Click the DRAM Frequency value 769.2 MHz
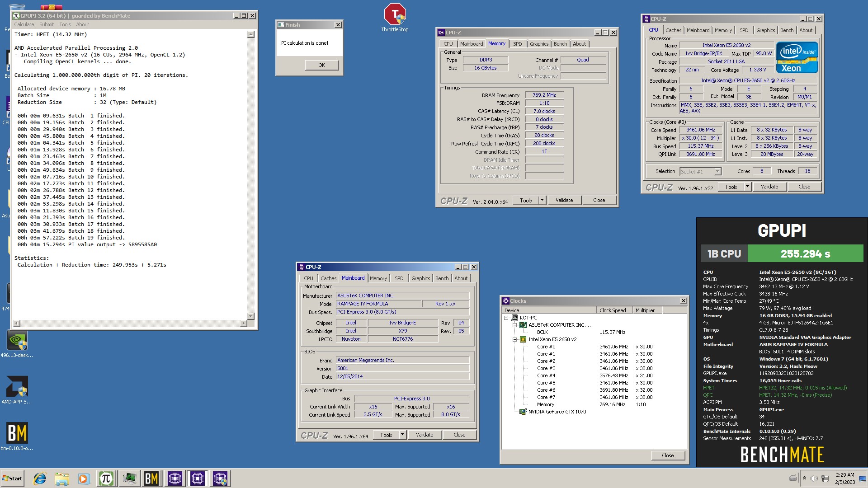 click(x=544, y=95)
